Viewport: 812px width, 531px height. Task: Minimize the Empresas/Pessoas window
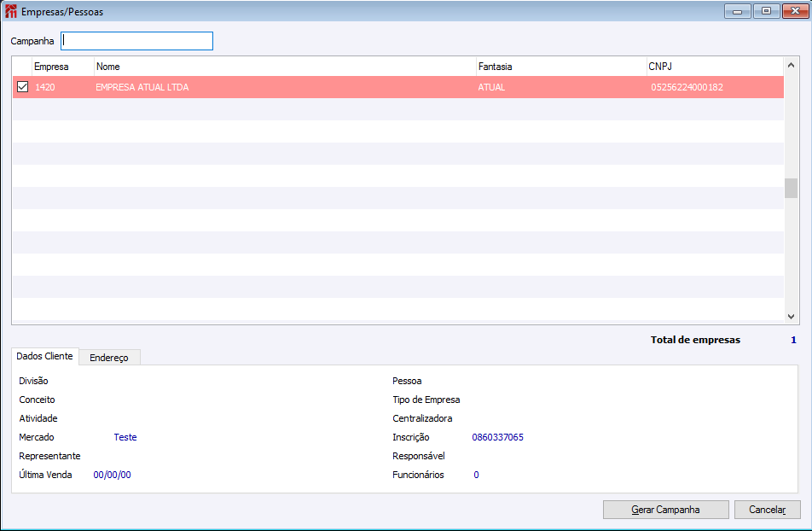pos(738,11)
